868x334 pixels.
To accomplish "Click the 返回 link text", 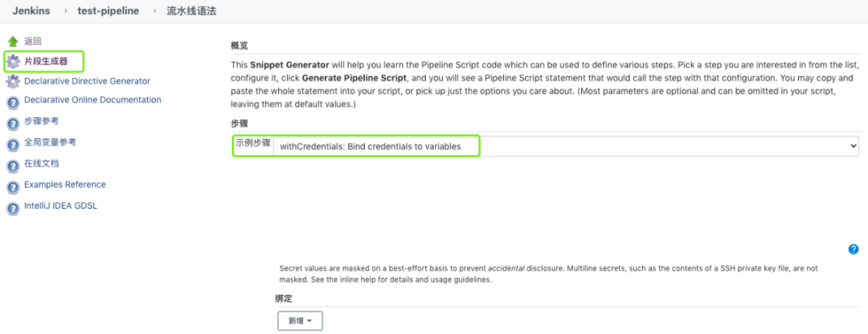I will pos(33,41).
